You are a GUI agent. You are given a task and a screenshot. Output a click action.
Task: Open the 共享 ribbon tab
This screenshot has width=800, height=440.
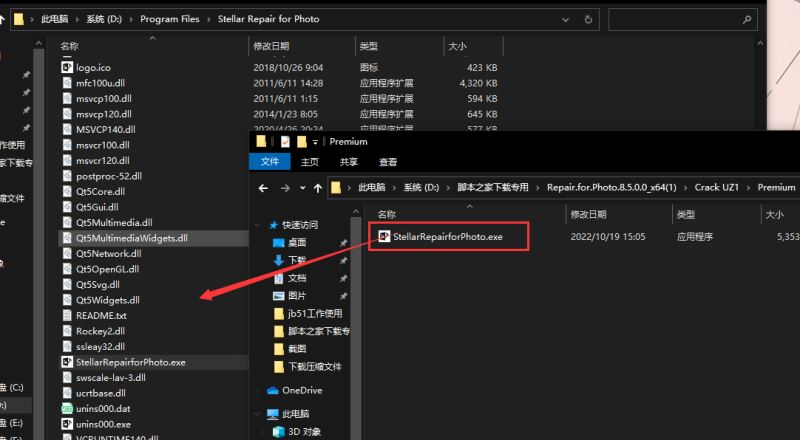[x=348, y=162]
